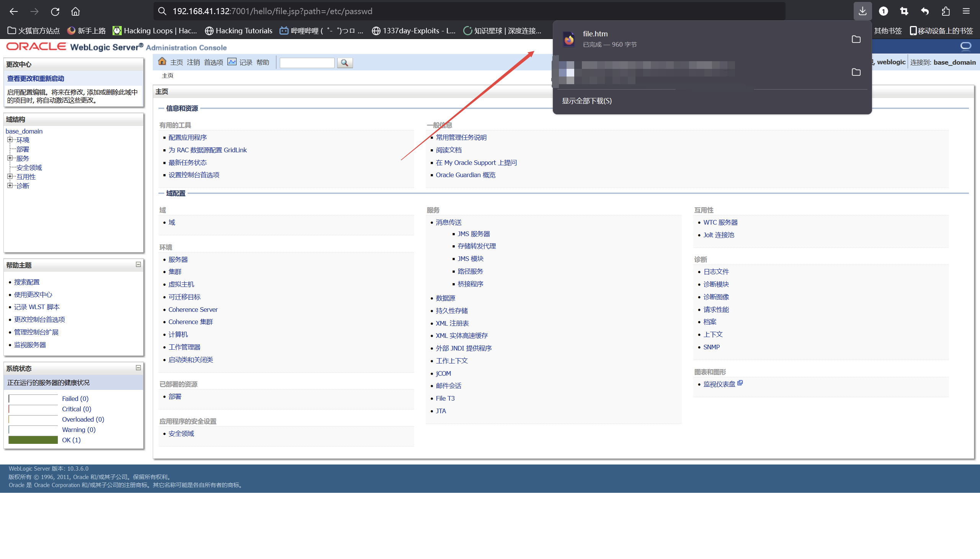Image resolution: width=980 pixels, height=559 pixels.
Task: Click the undo arrow toolbar icon
Action: (x=925, y=11)
